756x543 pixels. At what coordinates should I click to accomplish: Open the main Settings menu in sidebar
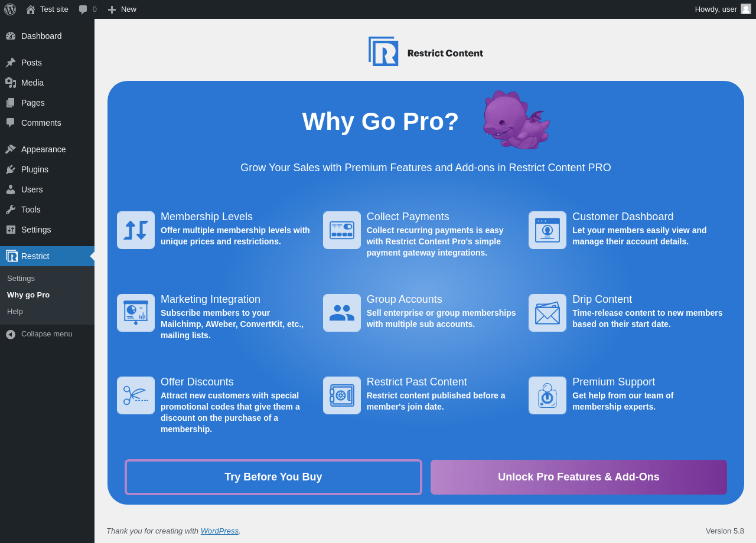(47, 230)
